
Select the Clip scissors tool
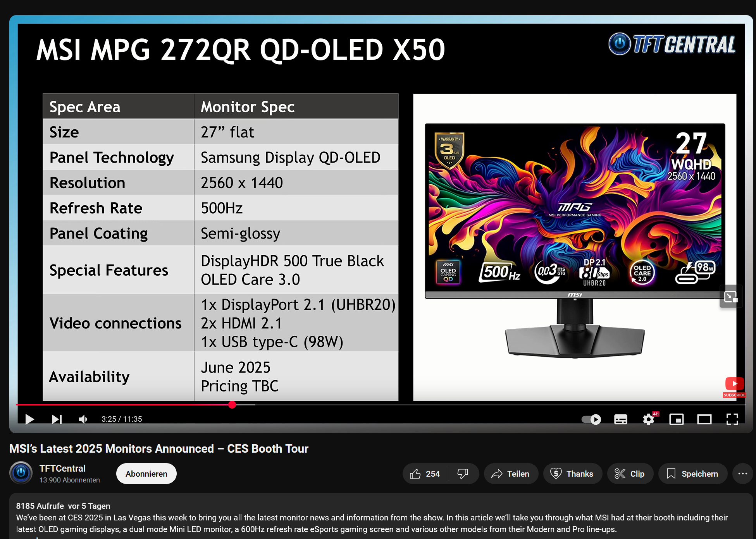pos(630,474)
